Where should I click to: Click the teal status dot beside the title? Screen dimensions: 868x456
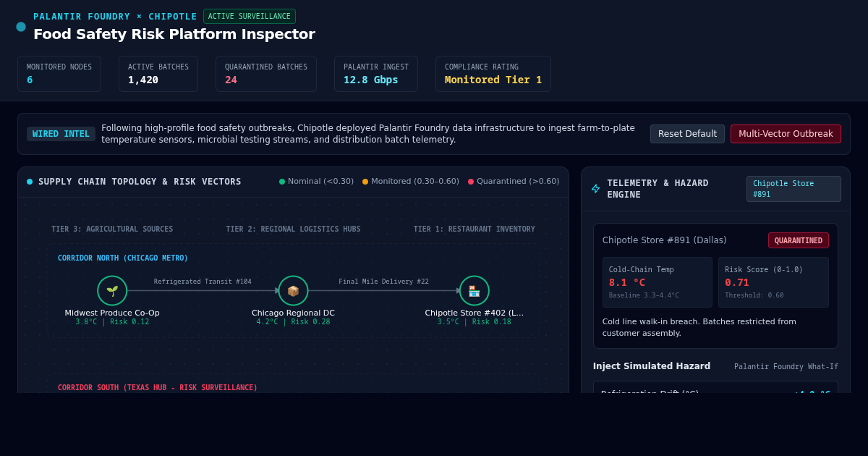tap(21, 27)
